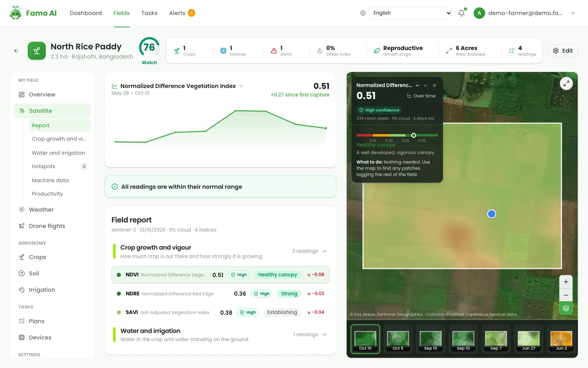
Task: Click the Stress index flame icon
Action: 320,51
